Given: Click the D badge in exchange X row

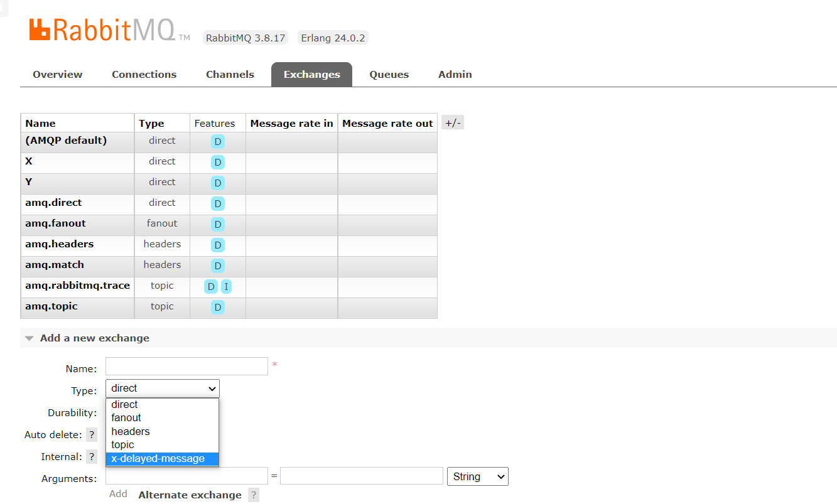Looking at the screenshot, I should tap(218, 163).
